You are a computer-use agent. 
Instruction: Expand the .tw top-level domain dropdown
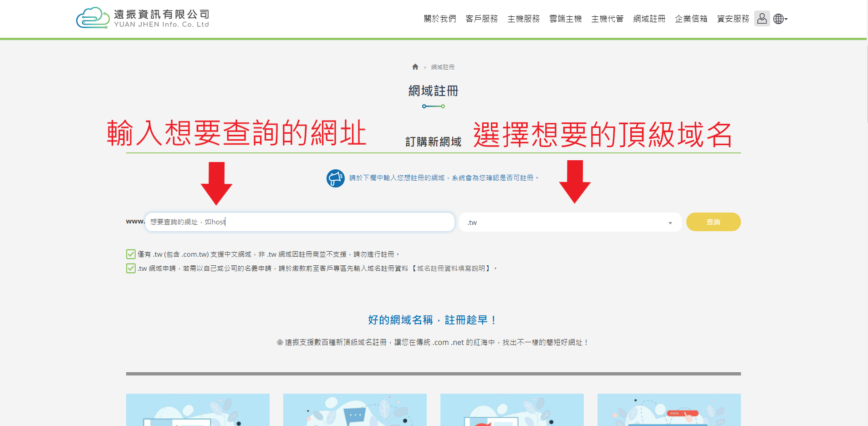coord(570,222)
